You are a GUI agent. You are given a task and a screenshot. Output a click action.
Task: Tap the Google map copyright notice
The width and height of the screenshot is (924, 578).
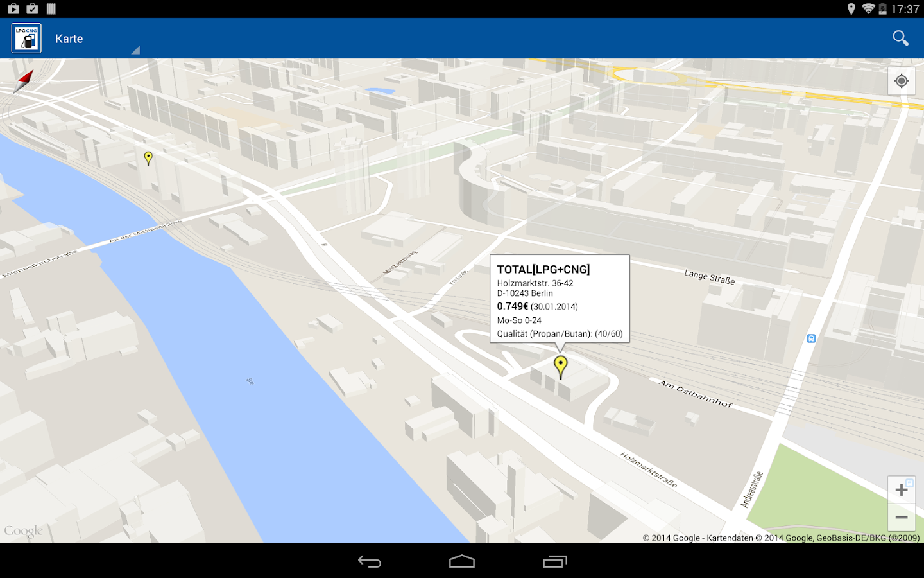click(781, 538)
